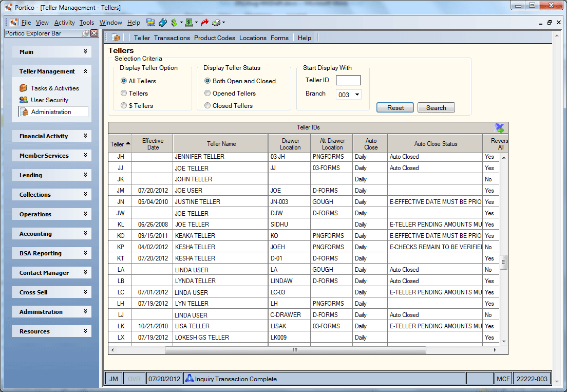Click the green dollar sign toolbar icon

(174, 23)
